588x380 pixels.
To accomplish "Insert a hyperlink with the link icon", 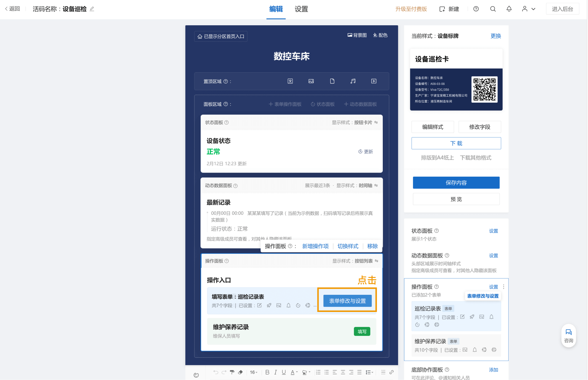I will pos(391,372).
